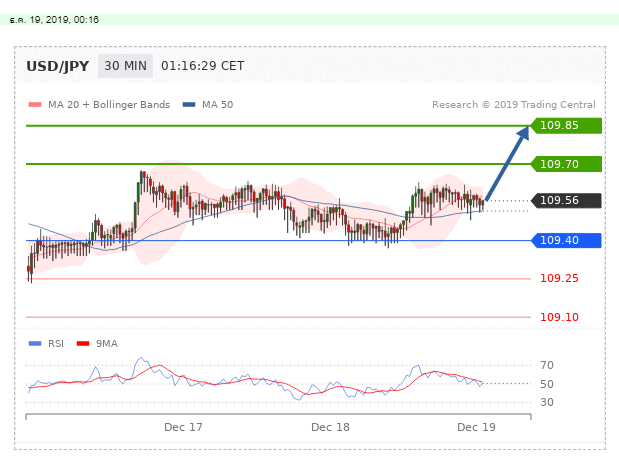Click the 01:16:29 CET timestamp
This screenshot has width=619, height=462.
point(203,66)
